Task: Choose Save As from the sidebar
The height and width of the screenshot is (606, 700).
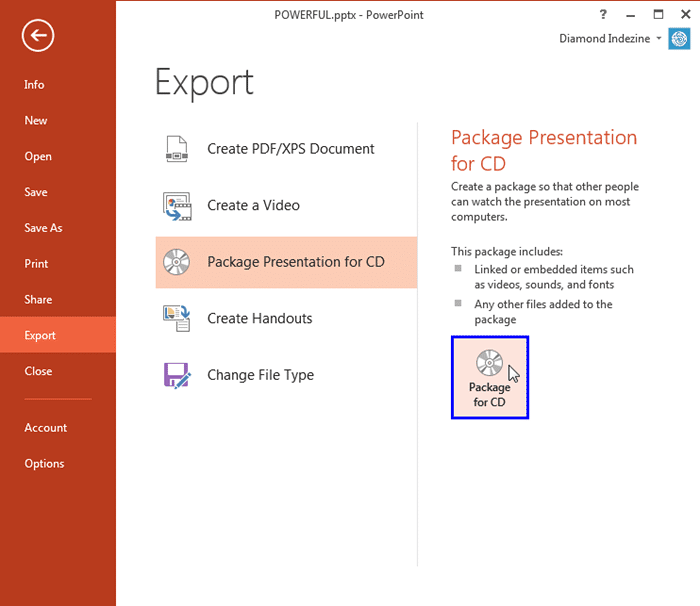Action: [x=43, y=228]
